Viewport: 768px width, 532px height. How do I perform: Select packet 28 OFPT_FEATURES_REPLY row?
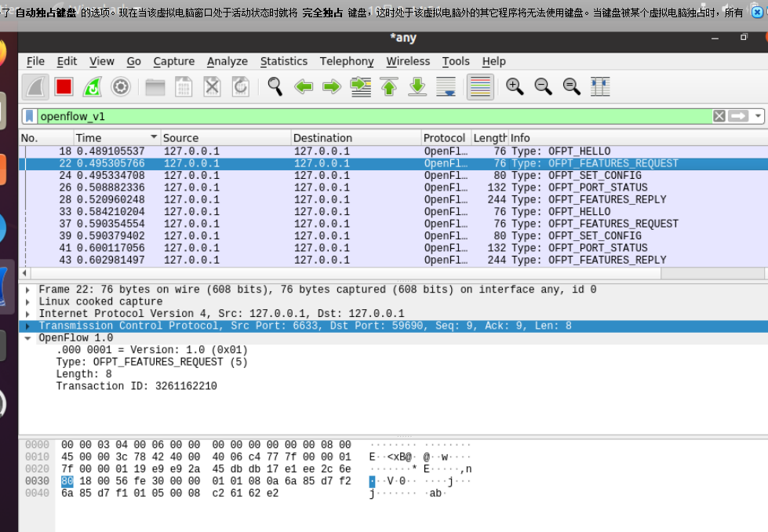click(393, 199)
